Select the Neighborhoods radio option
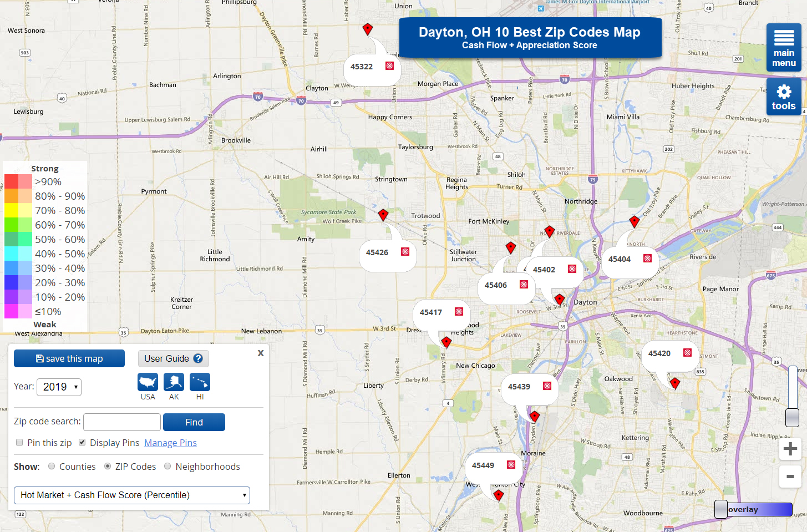The width and height of the screenshot is (807, 532). [x=168, y=466]
